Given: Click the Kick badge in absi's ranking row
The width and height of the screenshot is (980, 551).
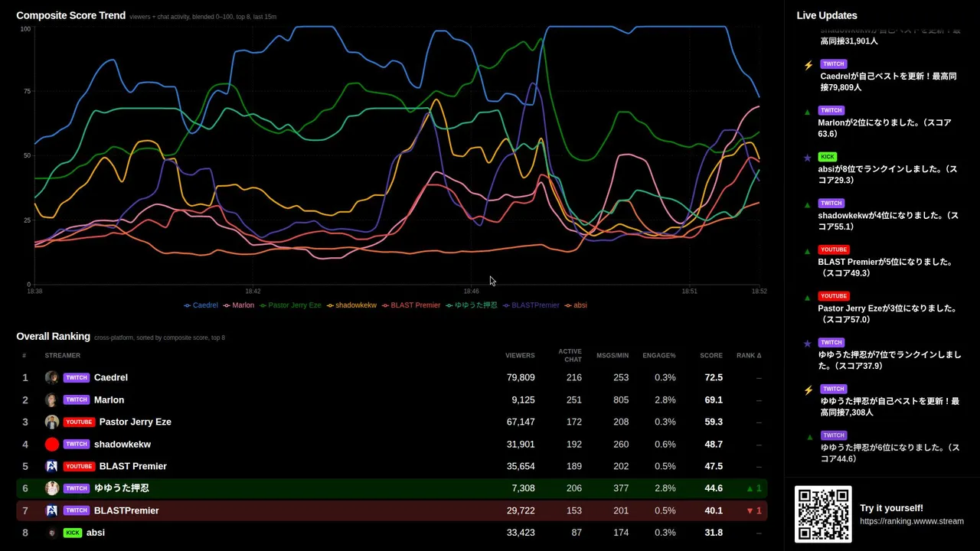Looking at the screenshot, I should [x=73, y=533].
